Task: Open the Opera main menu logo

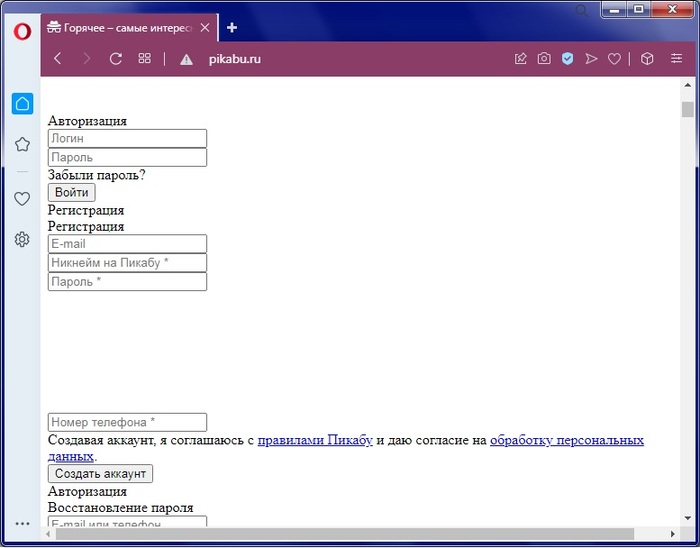Action: pyautogui.click(x=22, y=32)
